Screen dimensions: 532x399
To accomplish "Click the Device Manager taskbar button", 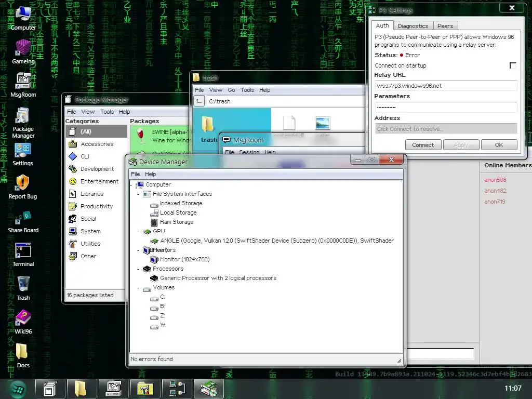I will pyautogui.click(x=209, y=389).
